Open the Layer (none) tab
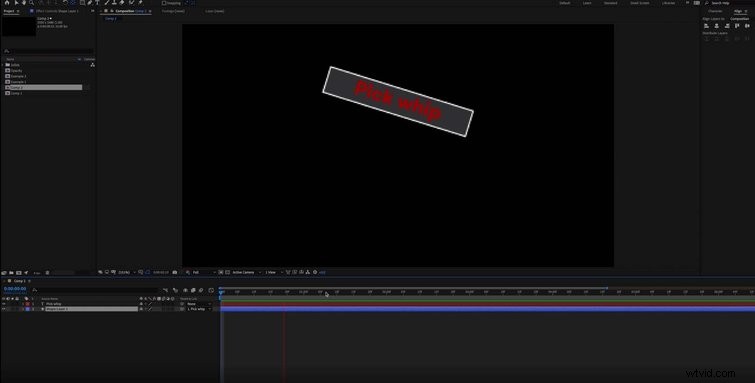The width and height of the screenshot is (755, 383). coord(215,11)
